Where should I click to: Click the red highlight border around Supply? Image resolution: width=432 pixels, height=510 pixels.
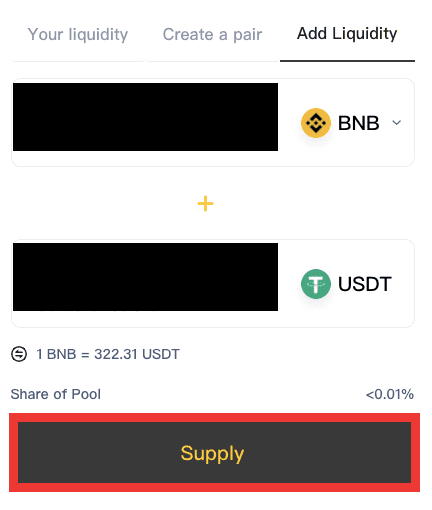pyautogui.click(x=214, y=418)
